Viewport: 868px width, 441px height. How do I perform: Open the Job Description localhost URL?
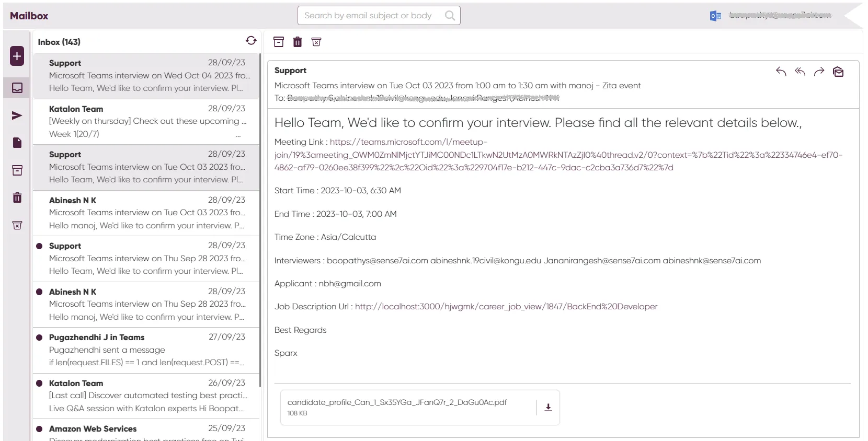(506, 307)
